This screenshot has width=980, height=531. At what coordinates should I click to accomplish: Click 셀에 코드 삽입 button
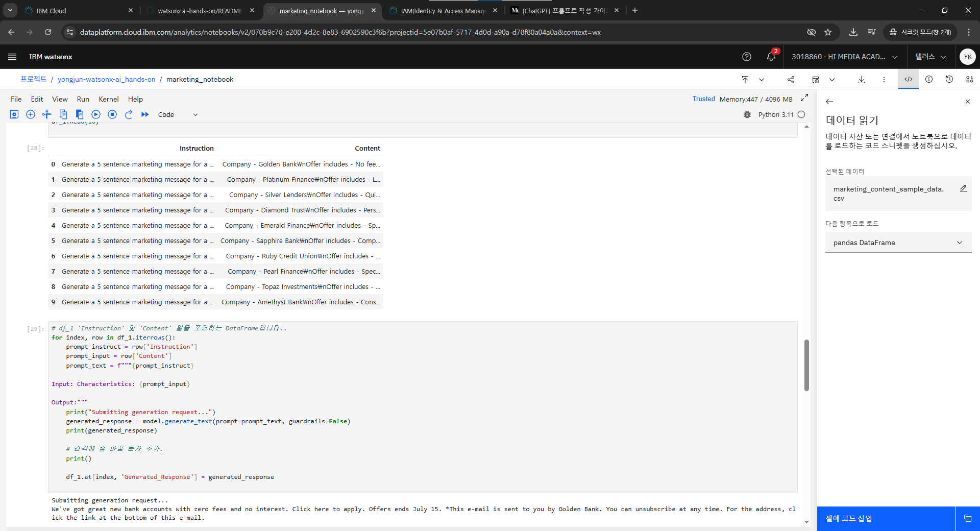pyautogui.click(x=886, y=519)
